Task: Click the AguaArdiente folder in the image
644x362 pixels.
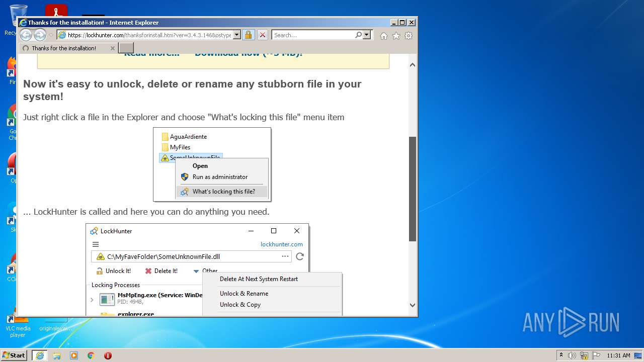Action: tap(184, 137)
